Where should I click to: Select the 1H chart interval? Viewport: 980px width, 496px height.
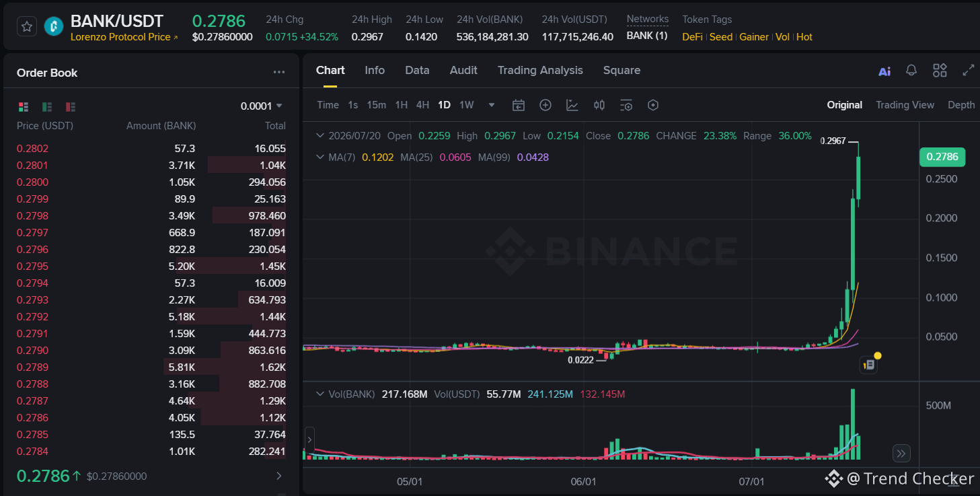[x=402, y=105]
